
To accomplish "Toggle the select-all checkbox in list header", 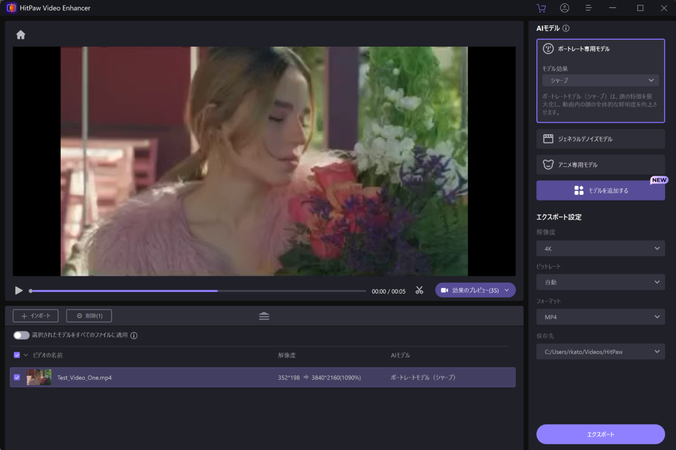I will coord(17,355).
